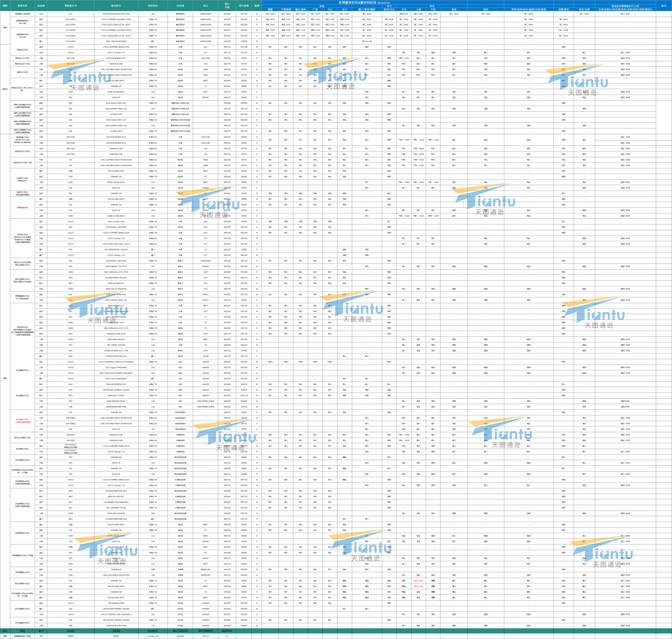The width and height of the screenshot is (672, 639).
Task: Click the PRAGUE EXPRESS vessel cell
Action: click(116, 385)
